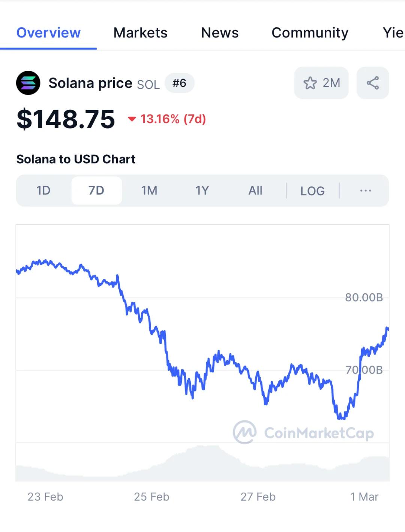405x532 pixels.
Task: Tap the red down-arrow change indicator
Action: coord(132,119)
